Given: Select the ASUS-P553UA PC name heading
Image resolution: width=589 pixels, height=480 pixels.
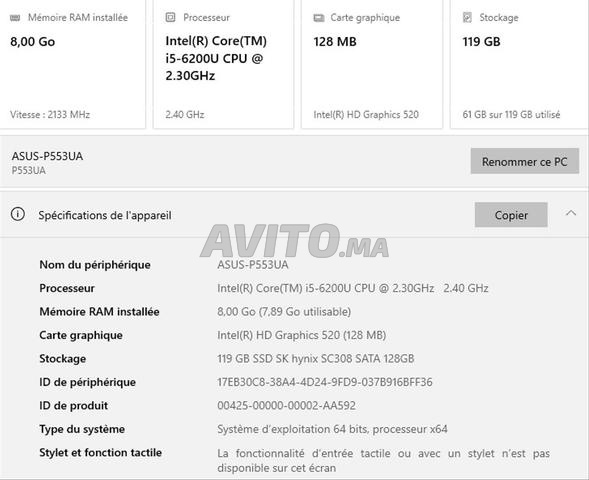Looking at the screenshot, I should tap(47, 156).
